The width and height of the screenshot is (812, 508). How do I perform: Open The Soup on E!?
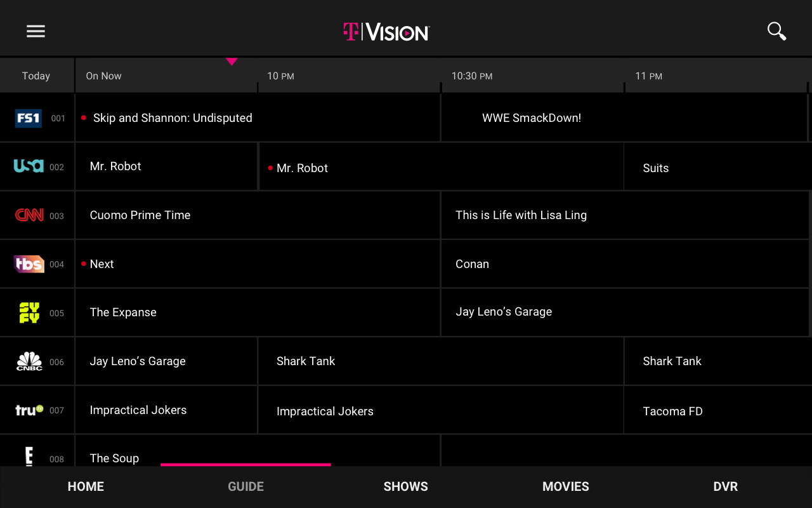pyautogui.click(x=258, y=451)
